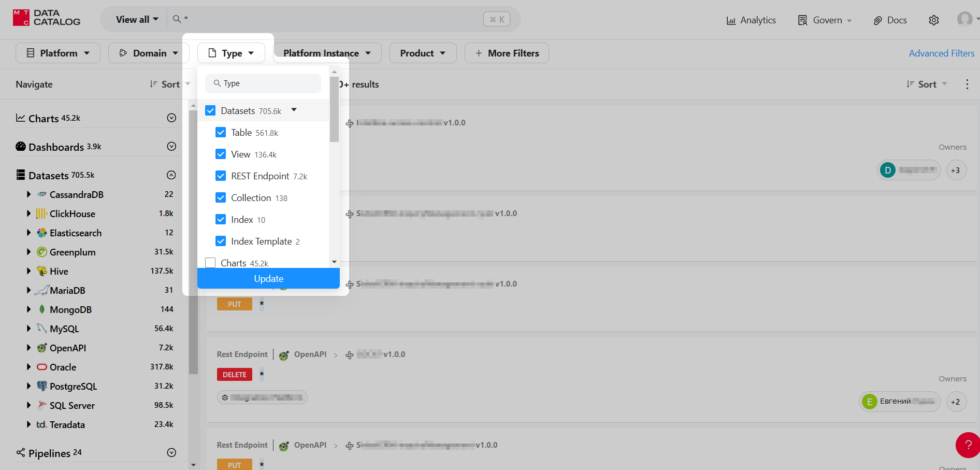980x470 pixels.
Task: Expand the ClickHouse tree node
Action: tap(28, 213)
